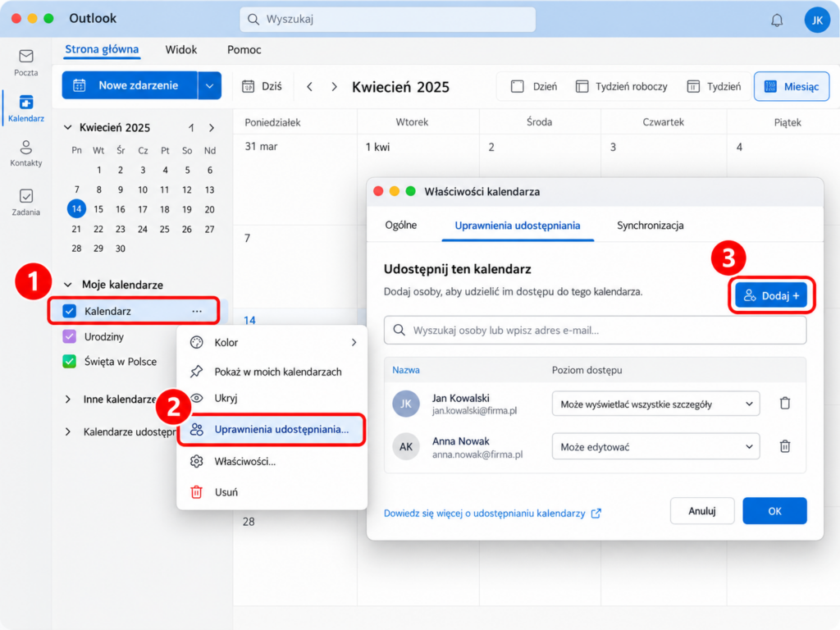This screenshot has height=630, width=840.
Task: Open the Zadania tasks module
Action: tap(25, 203)
